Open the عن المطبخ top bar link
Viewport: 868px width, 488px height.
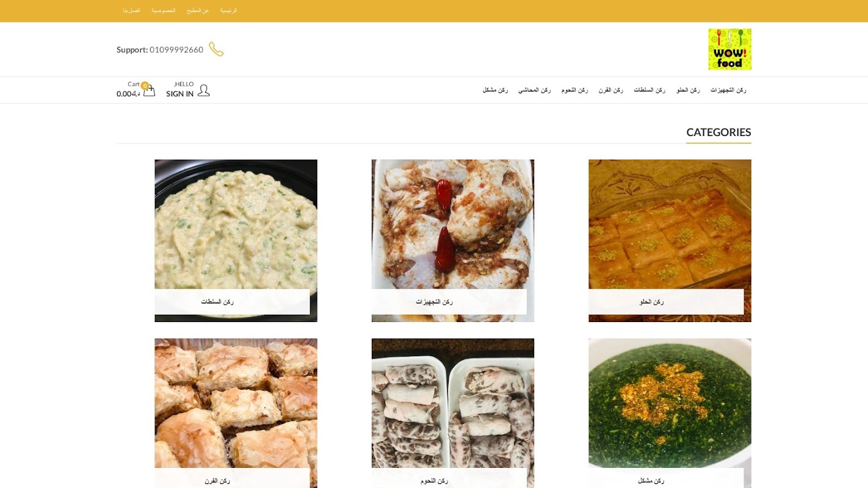coord(198,11)
